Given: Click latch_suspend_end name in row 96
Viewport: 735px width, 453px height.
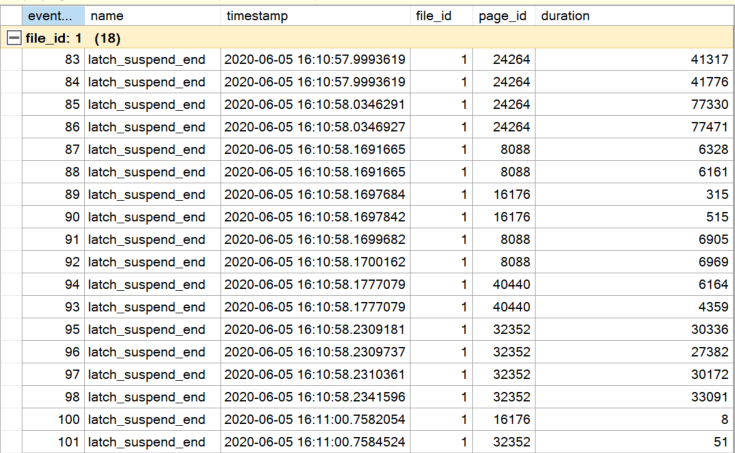Looking at the screenshot, I should click(147, 352).
